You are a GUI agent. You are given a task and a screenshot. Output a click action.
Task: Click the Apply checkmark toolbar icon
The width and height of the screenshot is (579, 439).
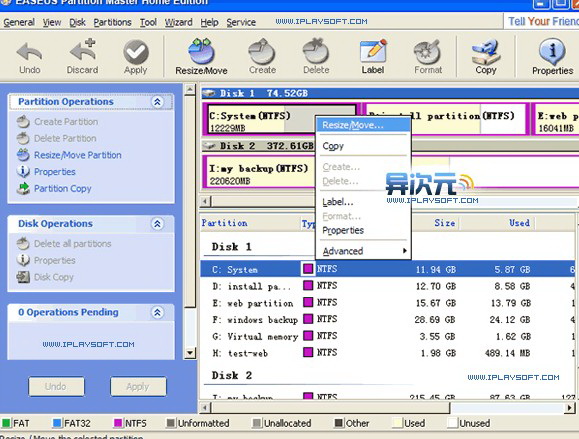pos(136,56)
